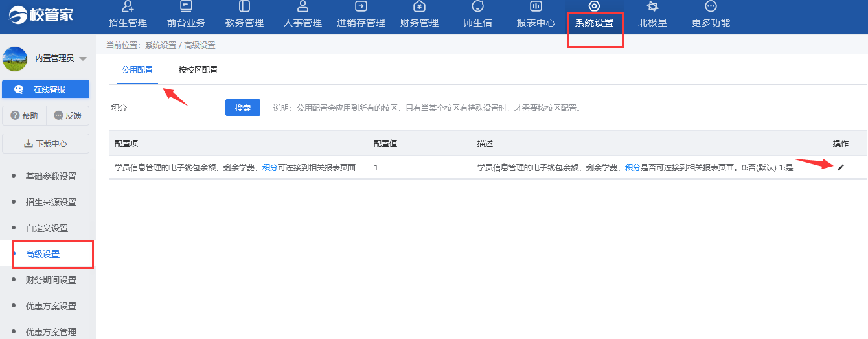Open 进销存管理 icon in top navigation
Screen dimensions: 868x339
[x=361, y=6]
